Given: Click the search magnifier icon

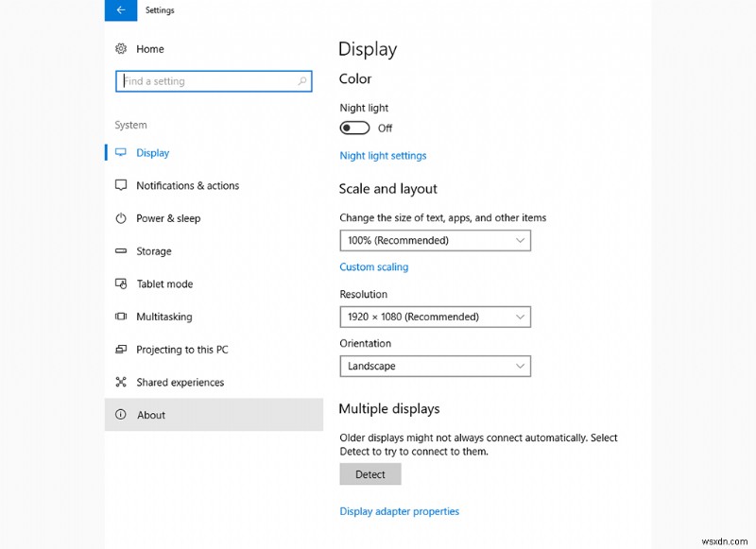Looking at the screenshot, I should pyautogui.click(x=301, y=81).
